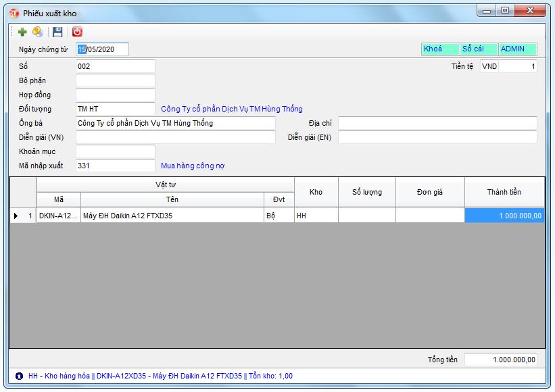Click the green plus icon to add new
555x392 pixels.
(x=22, y=31)
